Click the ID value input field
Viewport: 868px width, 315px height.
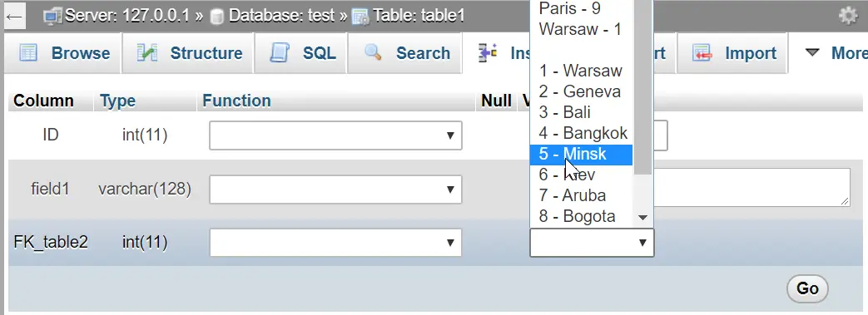point(660,135)
